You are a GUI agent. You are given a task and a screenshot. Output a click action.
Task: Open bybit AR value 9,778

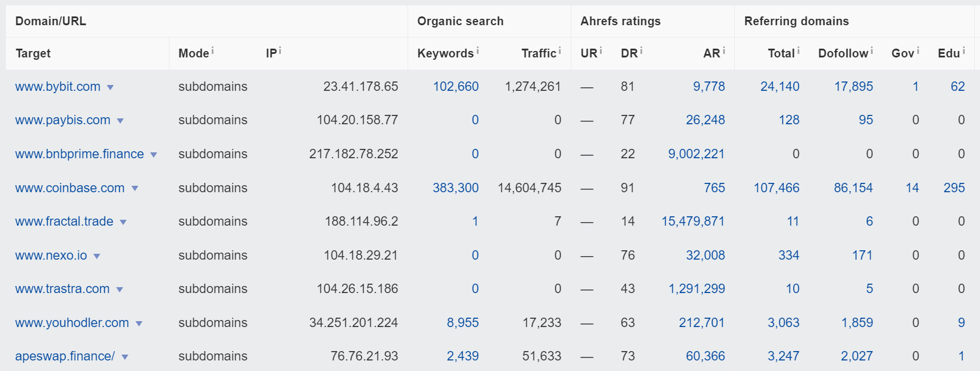coord(709,87)
